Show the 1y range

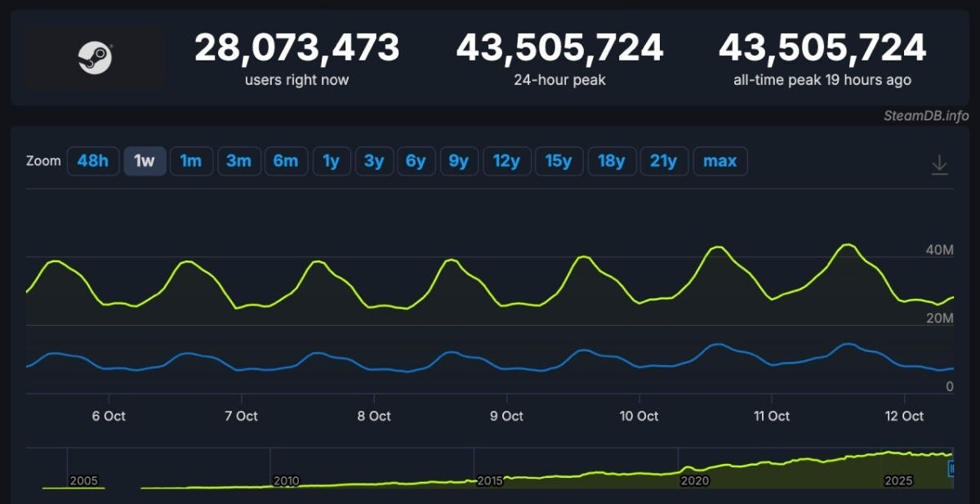[331, 161]
